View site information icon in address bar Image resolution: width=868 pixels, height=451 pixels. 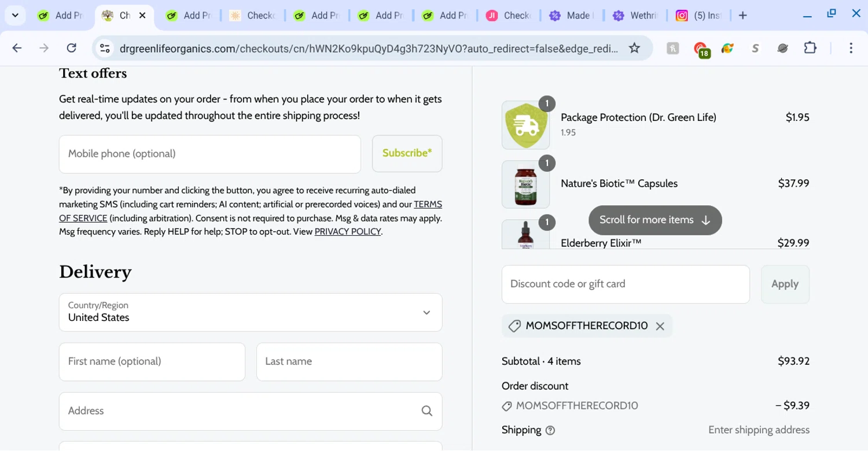click(x=105, y=49)
